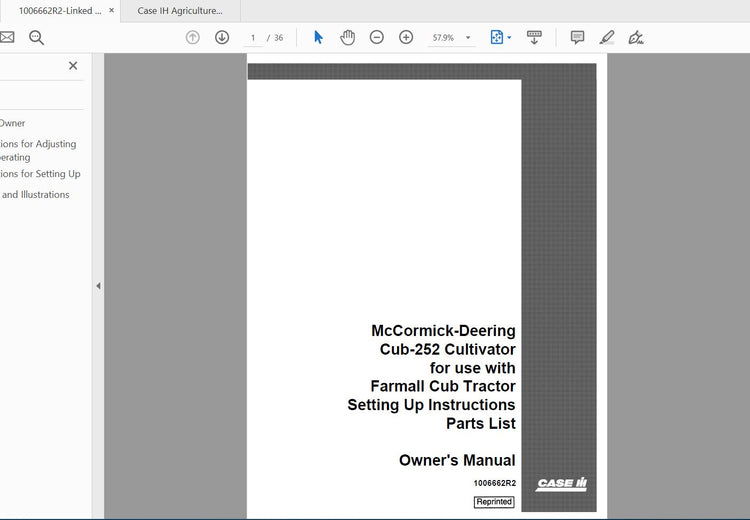
Task: Open the zoom level dropdown arrow
Action: click(x=468, y=38)
